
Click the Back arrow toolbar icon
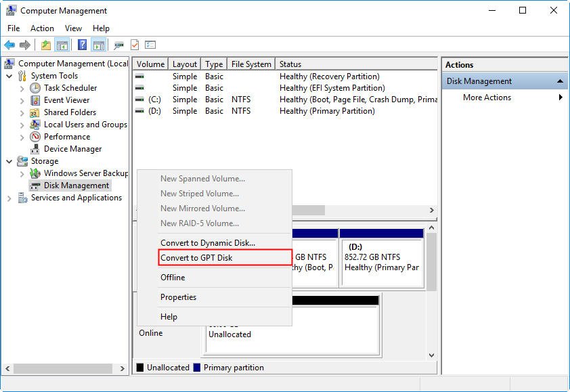click(9, 45)
